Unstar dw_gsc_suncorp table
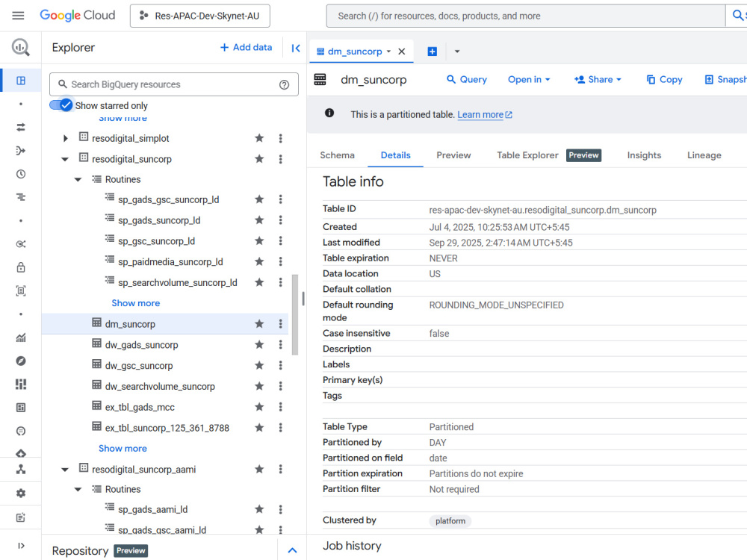The height and width of the screenshot is (560, 747). (259, 365)
